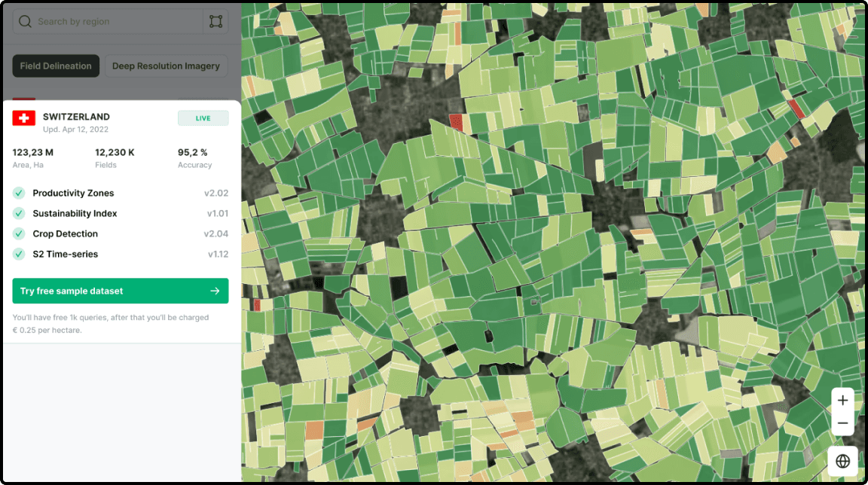Click the LIVE status badge
Screen dimensions: 868x485
pyautogui.click(x=203, y=118)
